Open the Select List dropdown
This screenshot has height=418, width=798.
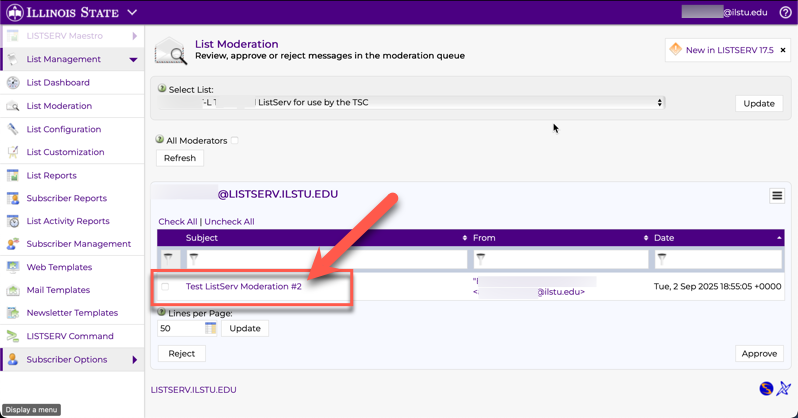412,103
